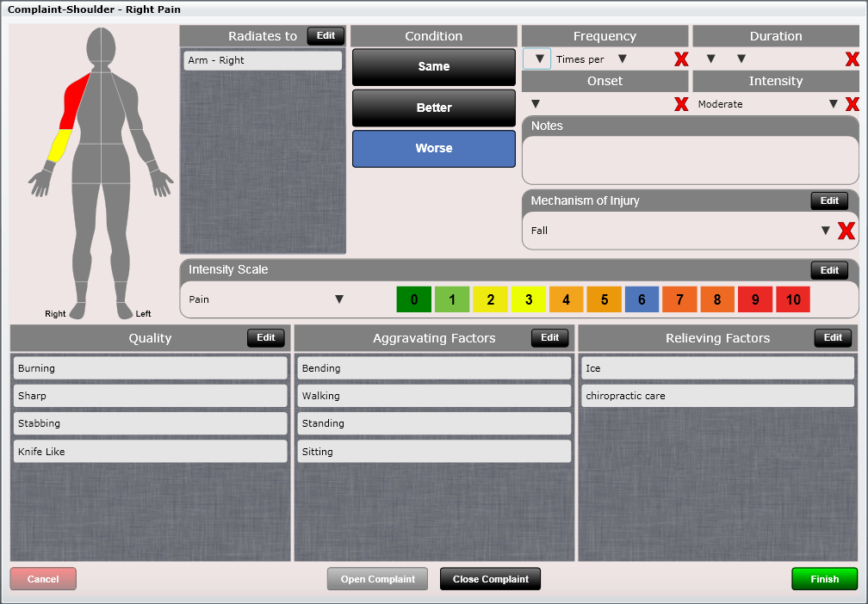Image resolution: width=868 pixels, height=604 pixels.
Task: Set condition to Same
Action: point(433,66)
